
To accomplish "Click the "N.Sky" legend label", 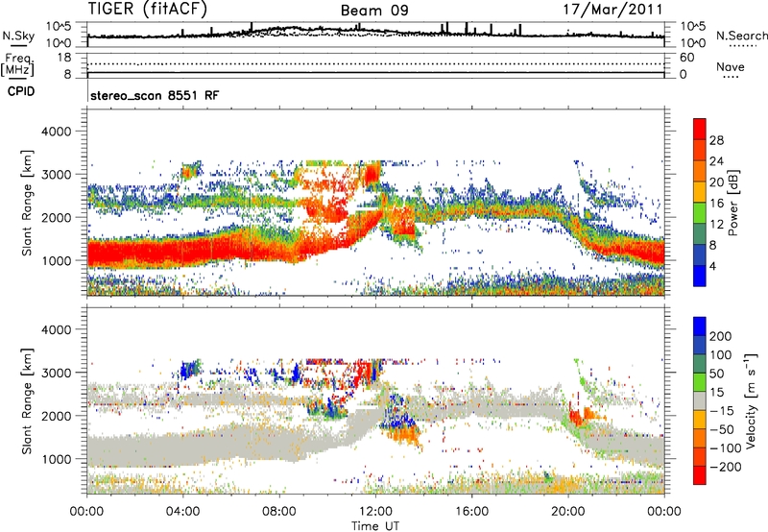I will point(18,36).
